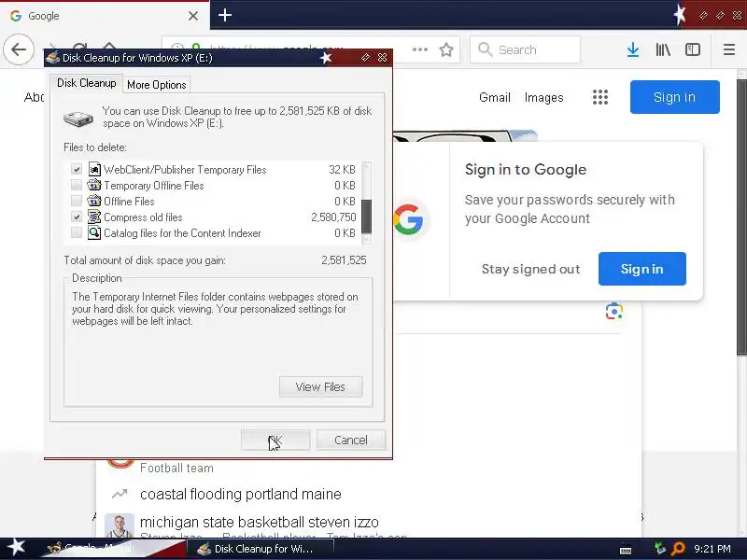Click the files list scrollbar thumb in Disk Cleanup
747x560 pixels.
pyautogui.click(x=366, y=217)
